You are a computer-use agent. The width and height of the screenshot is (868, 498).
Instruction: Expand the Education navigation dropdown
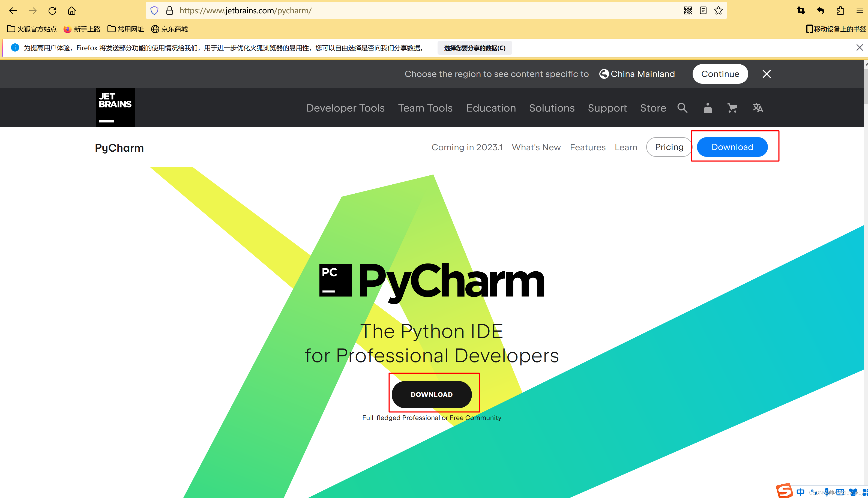(491, 108)
